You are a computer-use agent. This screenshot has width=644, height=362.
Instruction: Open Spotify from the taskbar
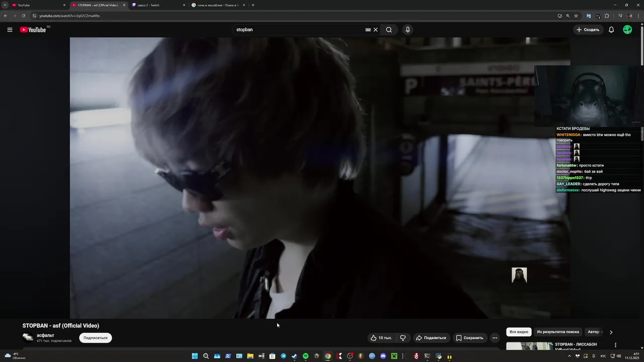pos(305,356)
